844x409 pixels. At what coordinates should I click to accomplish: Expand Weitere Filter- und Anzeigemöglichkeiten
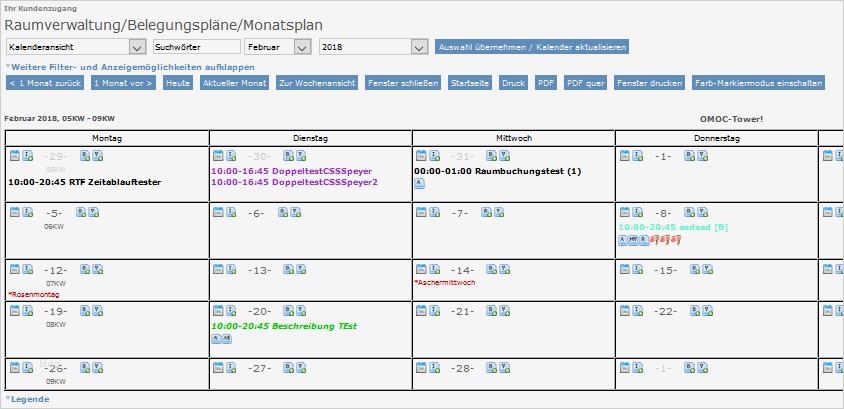(x=130, y=67)
